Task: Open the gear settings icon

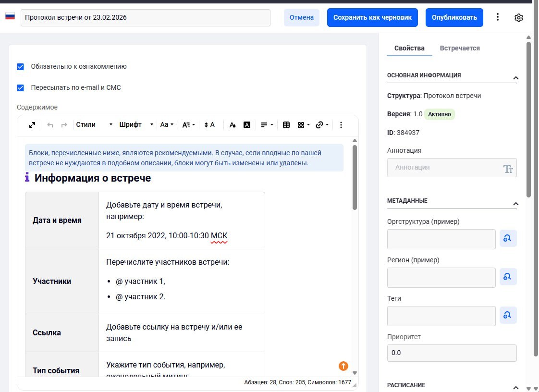Action: [x=519, y=18]
